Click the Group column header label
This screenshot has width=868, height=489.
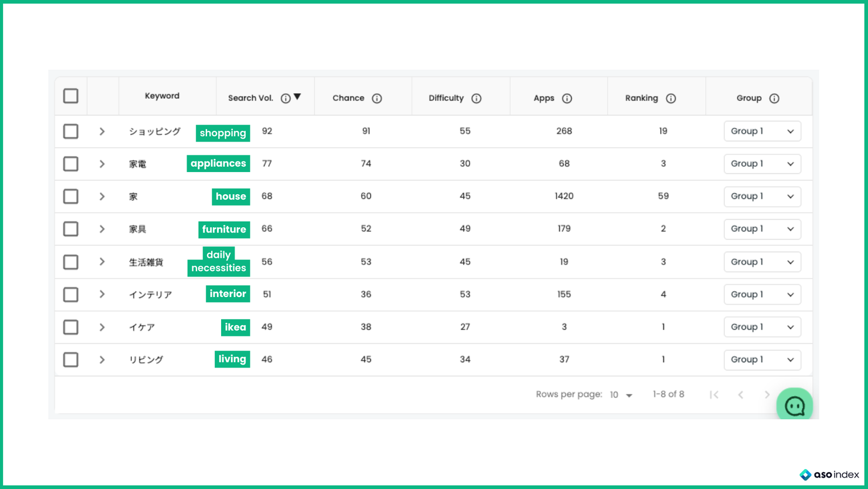tap(749, 98)
